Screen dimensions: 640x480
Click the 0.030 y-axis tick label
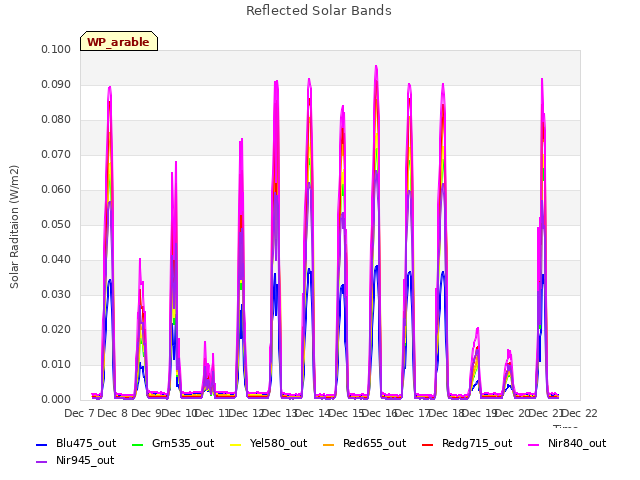click(x=56, y=295)
